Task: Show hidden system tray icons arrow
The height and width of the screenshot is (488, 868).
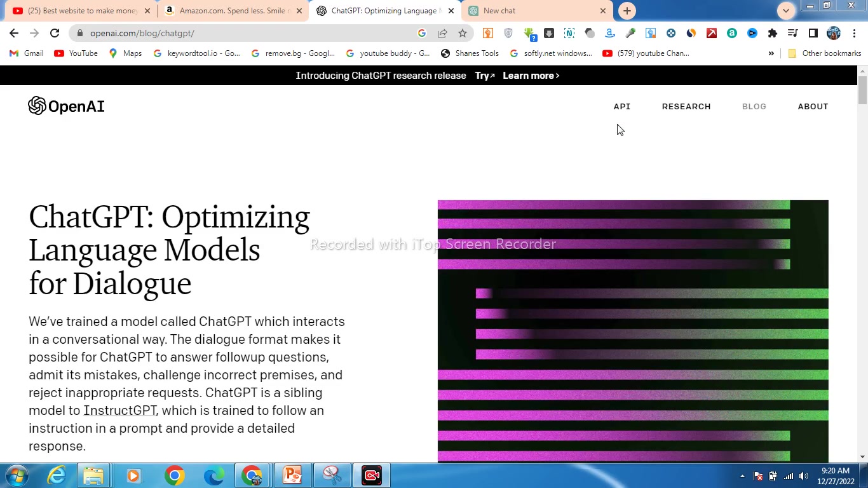Action: pos(742,476)
